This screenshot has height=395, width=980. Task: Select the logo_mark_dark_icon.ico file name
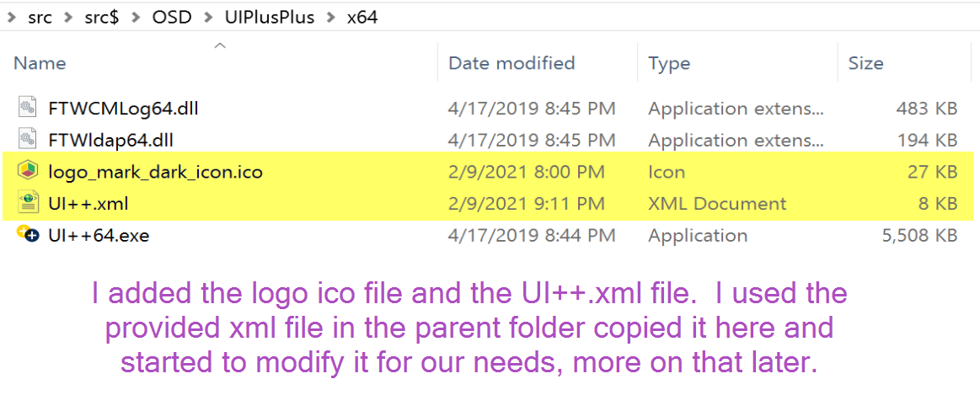point(156,172)
